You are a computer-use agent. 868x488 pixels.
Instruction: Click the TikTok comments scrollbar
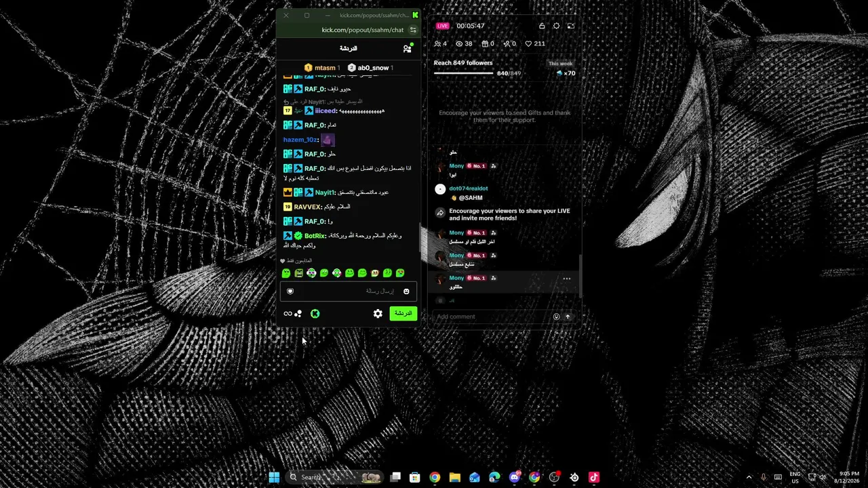coord(580,274)
